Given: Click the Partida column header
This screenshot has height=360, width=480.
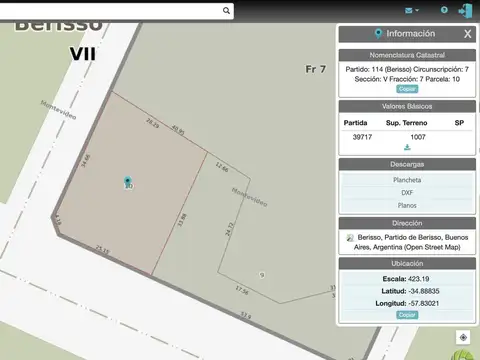Looking at the screenshot, I should click(x=355, y=123).
